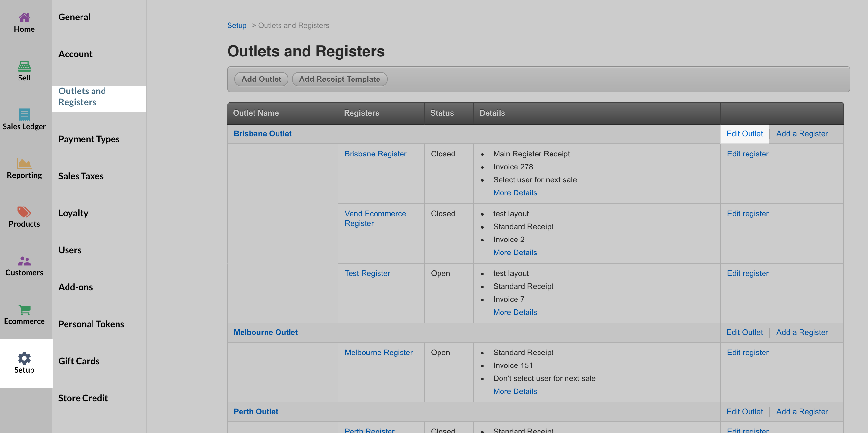The height and width of the screenshot is (433, 868).
Task: Add a Register to Melbourne Outlet
Action: (802, 332)
